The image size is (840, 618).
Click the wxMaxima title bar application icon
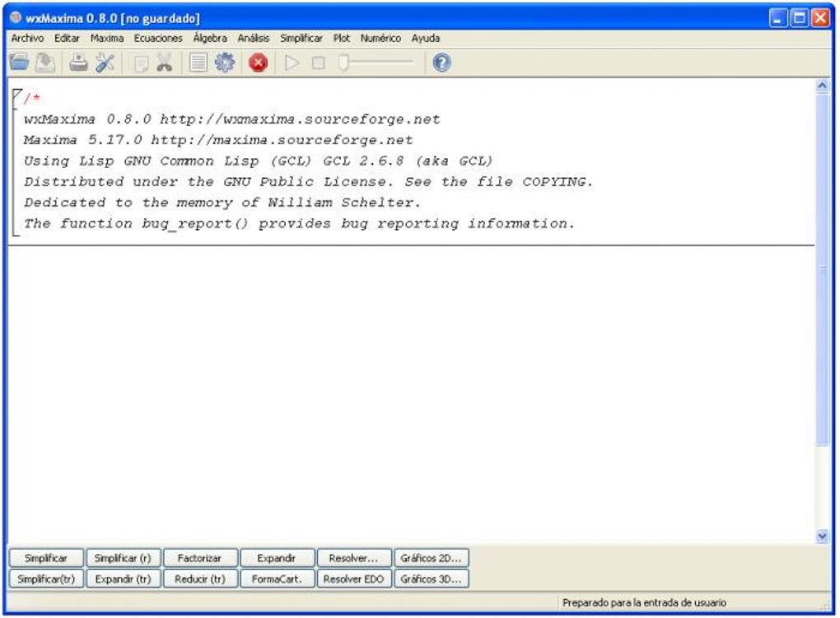[x=16, y=17]
